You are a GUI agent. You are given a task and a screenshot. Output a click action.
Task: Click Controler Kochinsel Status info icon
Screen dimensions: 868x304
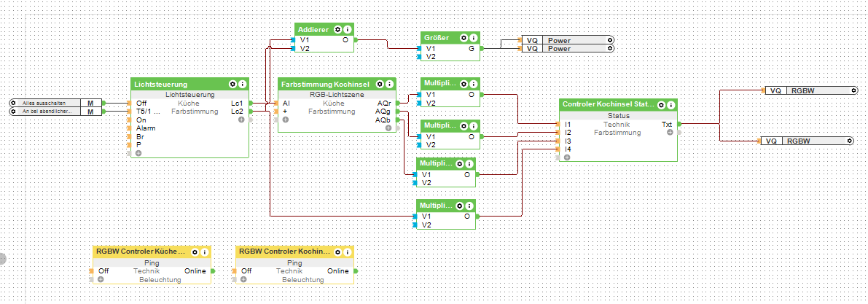tap(671, 105)
